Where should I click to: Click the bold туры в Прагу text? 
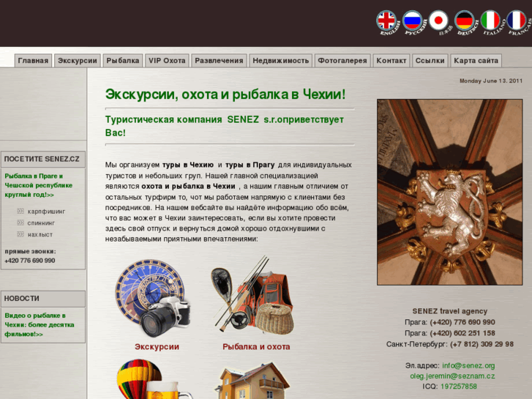(250, 165)
